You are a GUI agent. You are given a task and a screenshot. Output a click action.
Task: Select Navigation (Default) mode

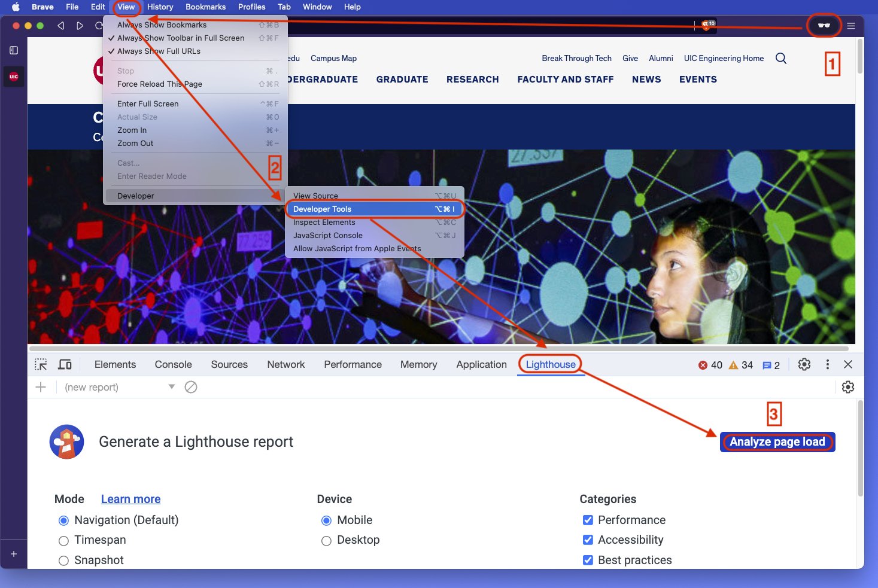63,520
